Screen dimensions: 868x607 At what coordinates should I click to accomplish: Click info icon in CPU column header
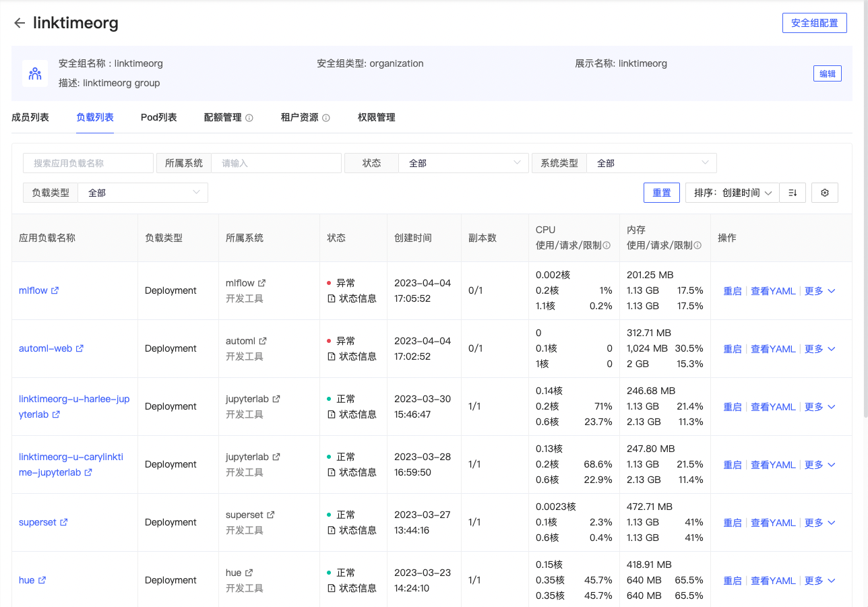tap(607, 246)
